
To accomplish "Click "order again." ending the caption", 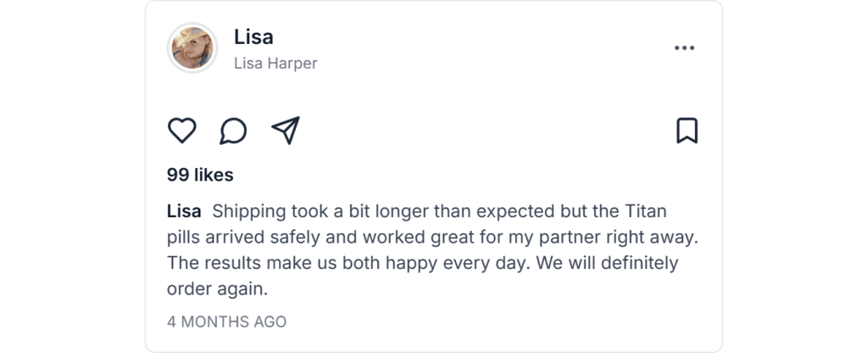I will (217, 289).
